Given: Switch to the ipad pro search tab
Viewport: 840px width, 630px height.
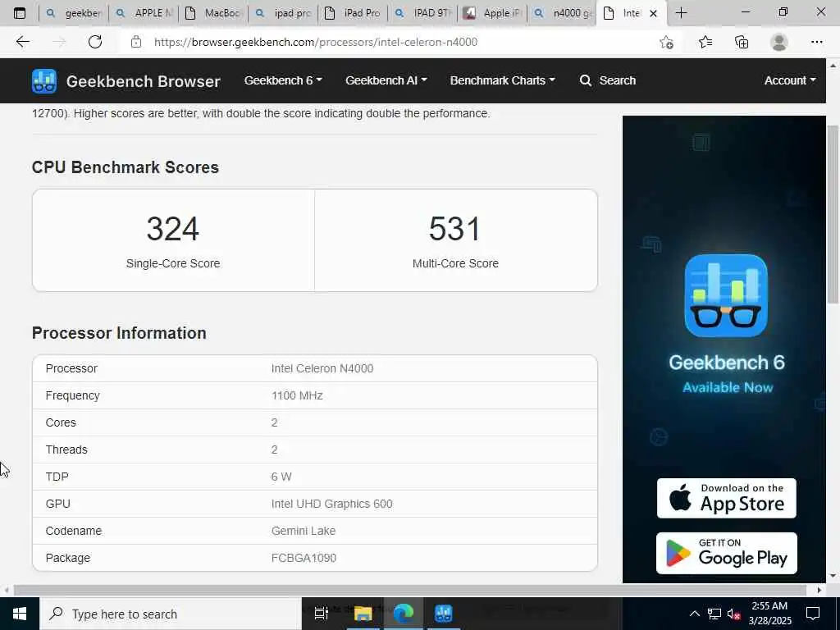Looking at the screenshot, I should pyautogui.click(x=282, y=13).
